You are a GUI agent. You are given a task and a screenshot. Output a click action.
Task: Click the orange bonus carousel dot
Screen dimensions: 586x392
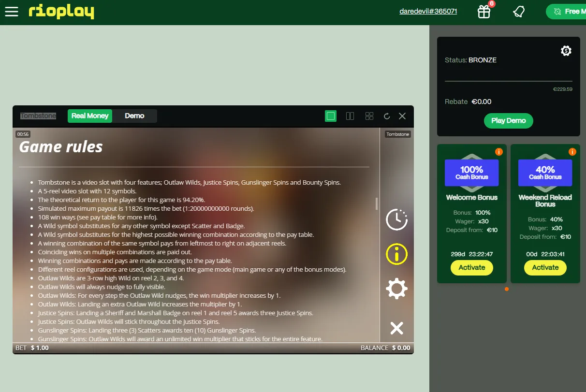pyautogui.click(x=507, y=289)
